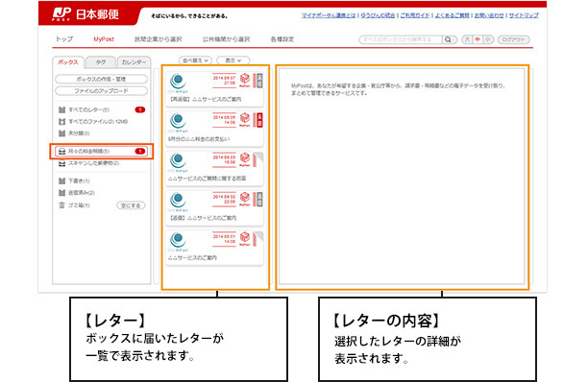Select the 返信済み(2) box

click(77, 193)
